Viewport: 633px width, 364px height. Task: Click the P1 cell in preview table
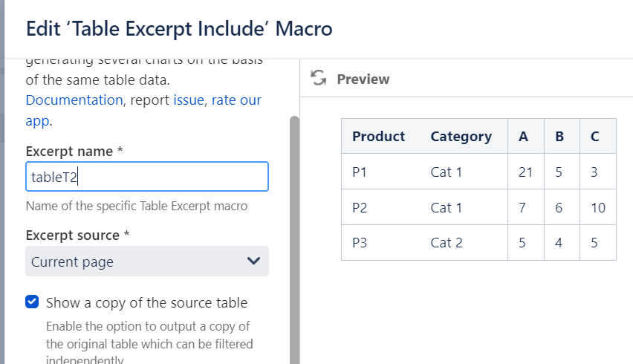[360, 172]
